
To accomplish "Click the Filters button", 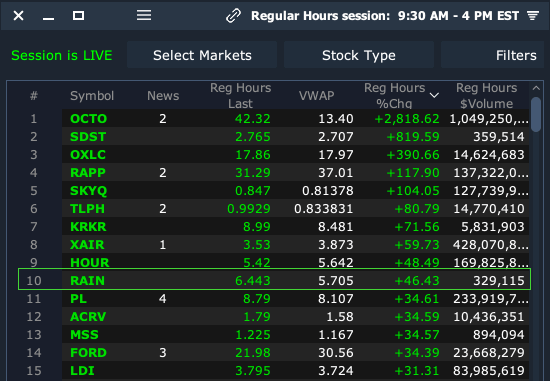I will [492, 55].
